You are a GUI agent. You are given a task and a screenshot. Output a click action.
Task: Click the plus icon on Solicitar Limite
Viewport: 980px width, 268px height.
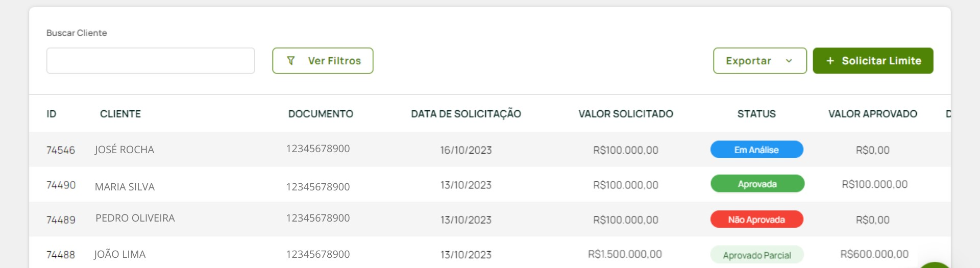(830, 61)
